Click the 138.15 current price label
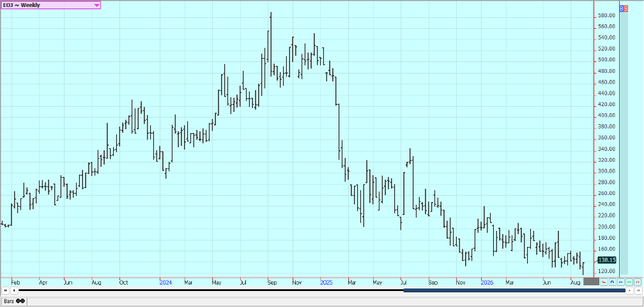The image size is (644, 307). pyautogui.click(x=607, y=260)
